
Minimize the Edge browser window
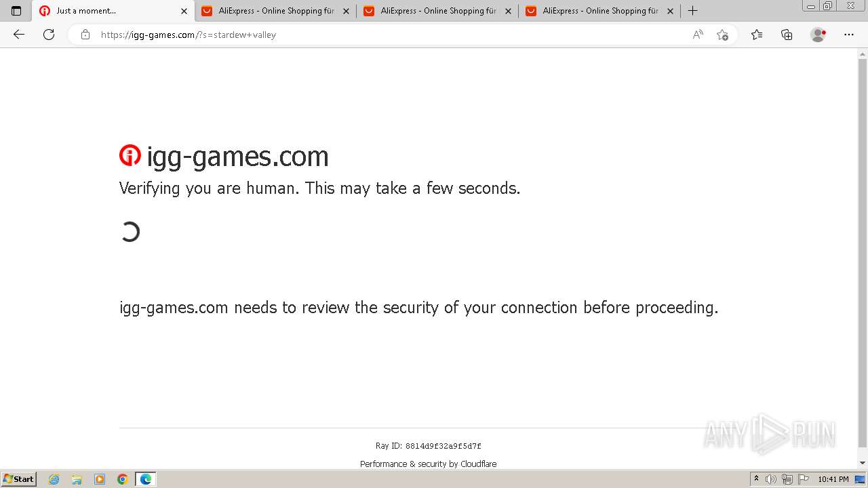[x=811, y=6]
